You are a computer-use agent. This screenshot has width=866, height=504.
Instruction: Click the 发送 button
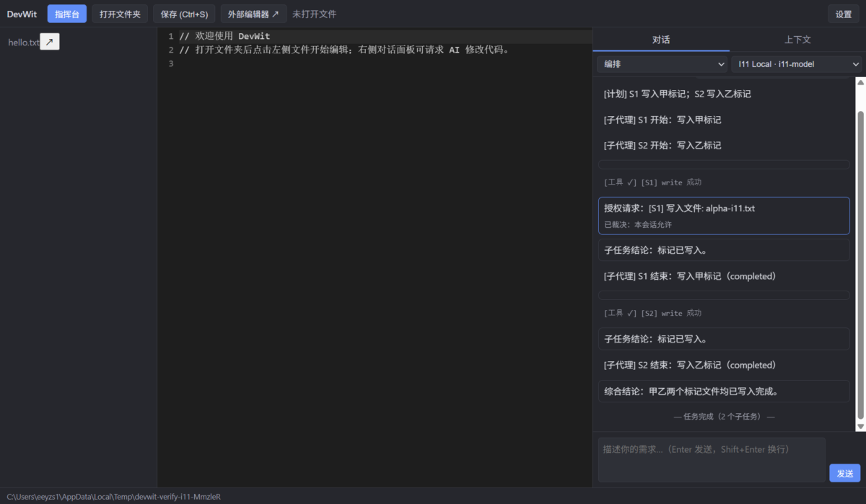pos(844,473)
